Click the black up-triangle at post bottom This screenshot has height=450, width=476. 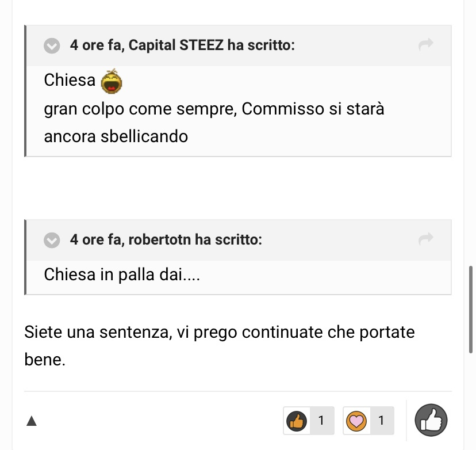click(32, 421)
